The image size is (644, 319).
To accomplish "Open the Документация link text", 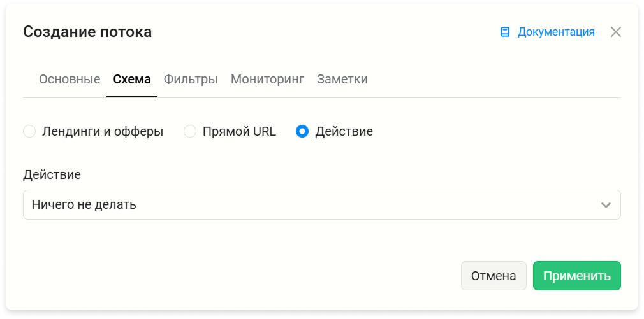I will click(x=556, y=32).
